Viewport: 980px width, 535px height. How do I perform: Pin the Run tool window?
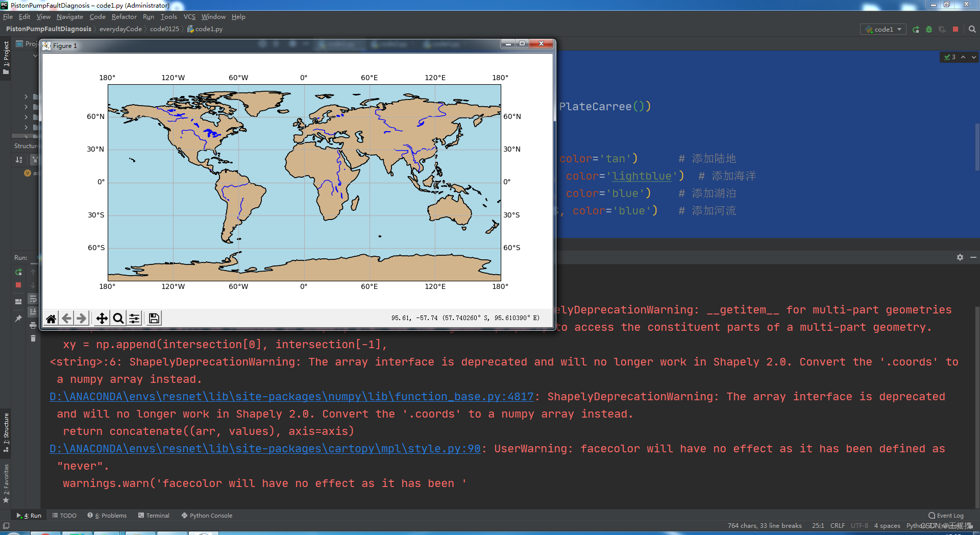(18, 319)
